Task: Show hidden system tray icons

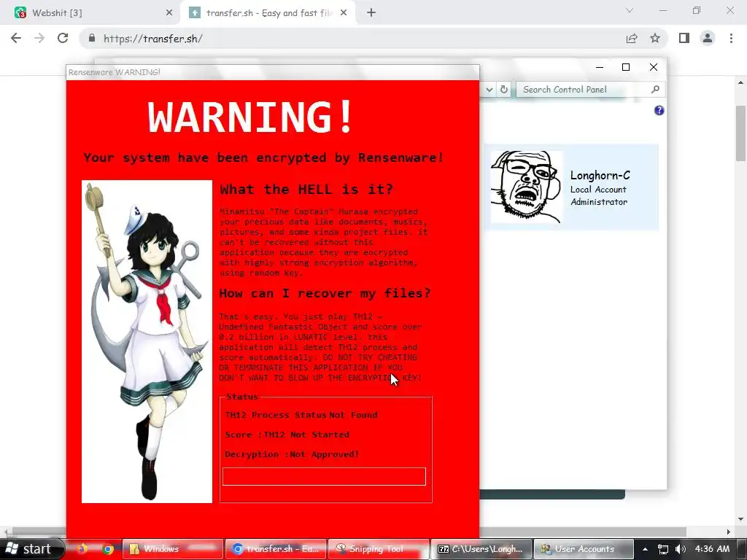Action: 645,549
